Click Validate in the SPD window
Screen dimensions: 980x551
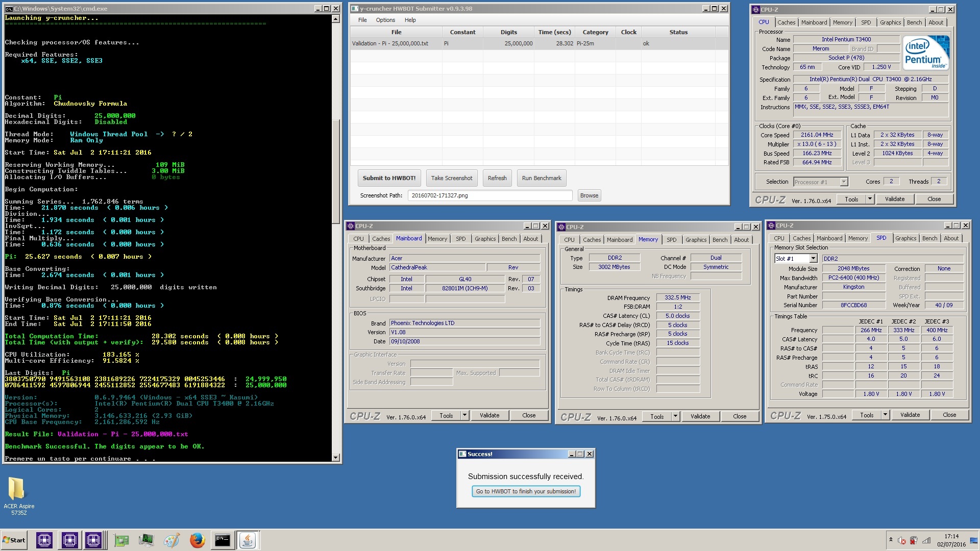(910, 415)
